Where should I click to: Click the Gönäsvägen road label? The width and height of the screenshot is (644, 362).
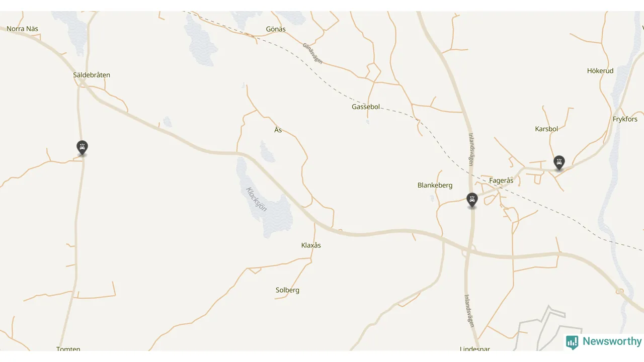tap(312, 53)
